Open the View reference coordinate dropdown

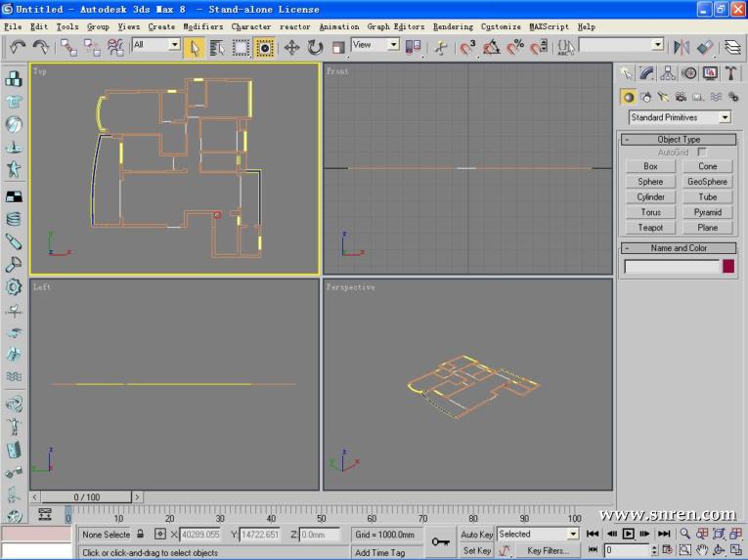click(375, 45)
